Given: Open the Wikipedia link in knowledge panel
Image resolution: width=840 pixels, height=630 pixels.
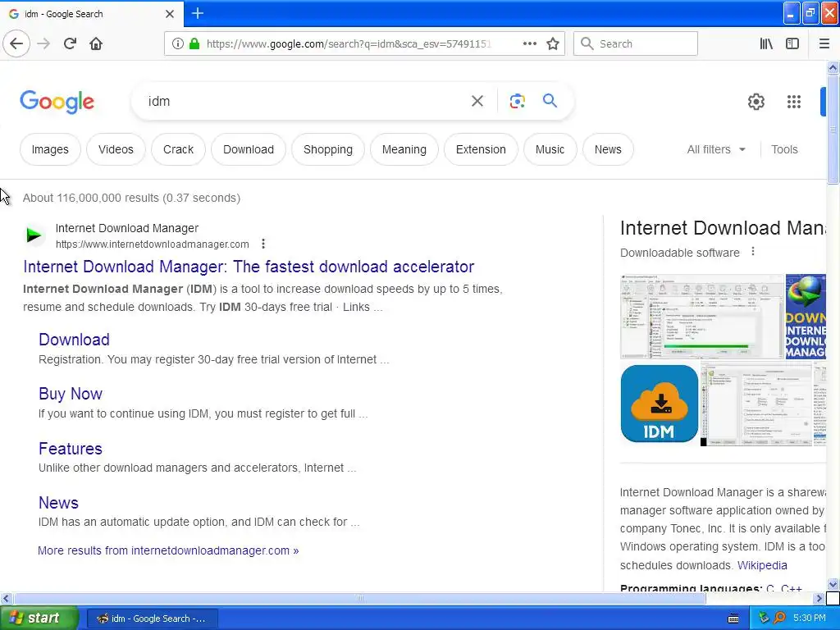Looking at the screenshot, I should (762, 565).
